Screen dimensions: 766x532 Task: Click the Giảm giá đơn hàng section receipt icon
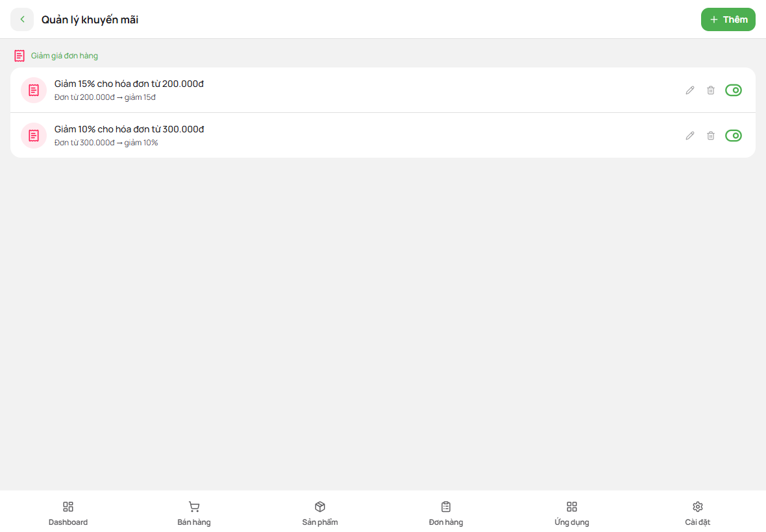tap(19, 56)
